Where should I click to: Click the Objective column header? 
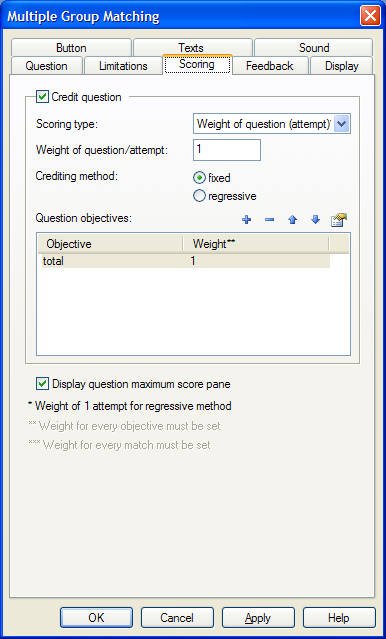point(110,244)
